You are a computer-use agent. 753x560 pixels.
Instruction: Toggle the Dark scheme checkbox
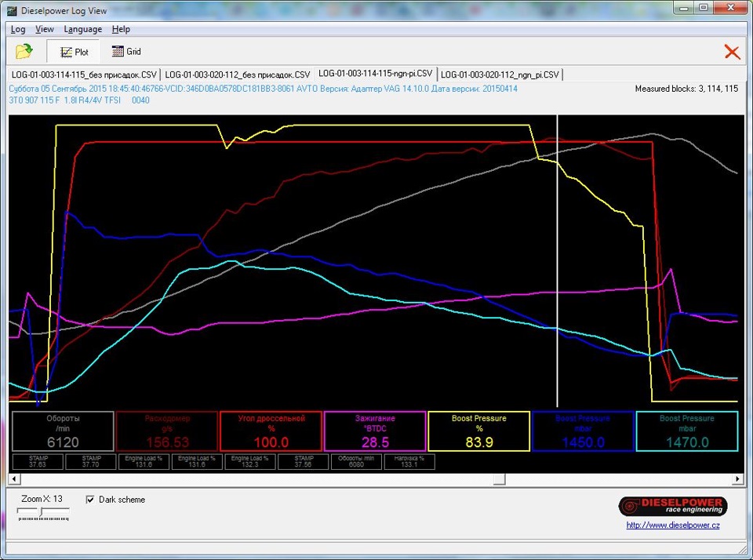click(90, 500)
